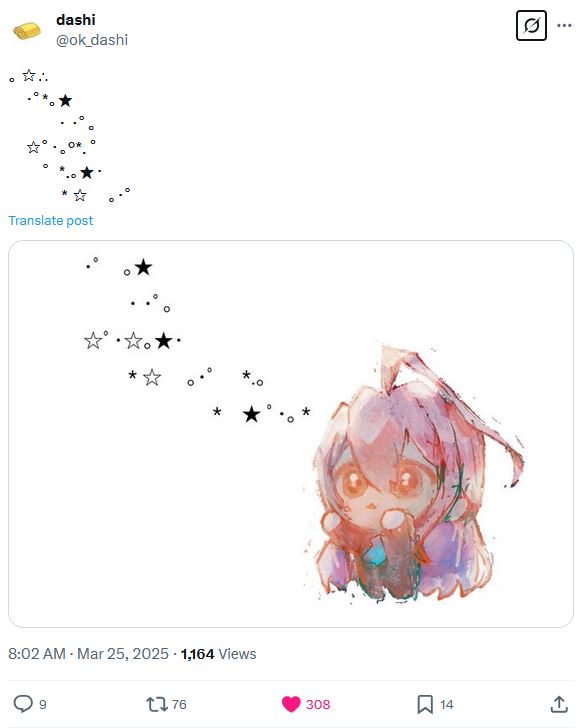Click the share upload icon
The height and width of the screenshot is (728, 587).
coord(559,704)
